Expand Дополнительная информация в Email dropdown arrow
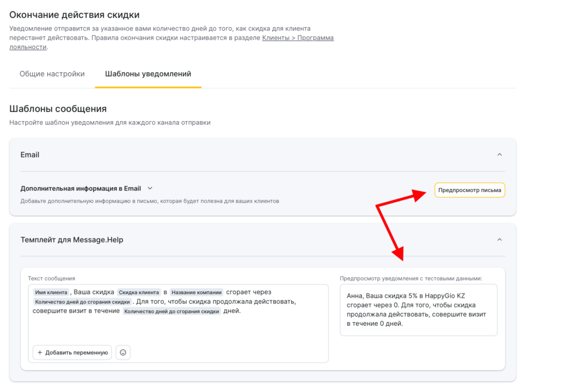588x389 pixels. pyautogui.click(x=150, y=188)
